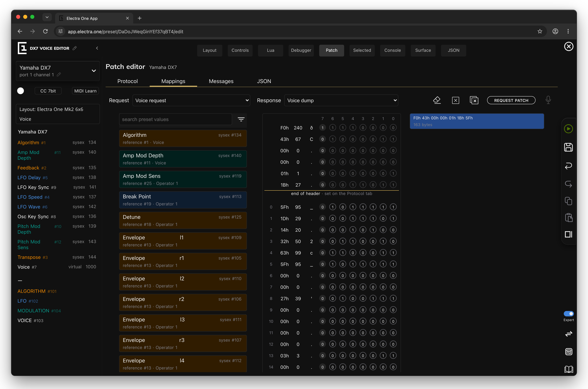Viewport: 588px width, 389px height.
Task: Go back in browser history
Action: click(x=20, y=31)
